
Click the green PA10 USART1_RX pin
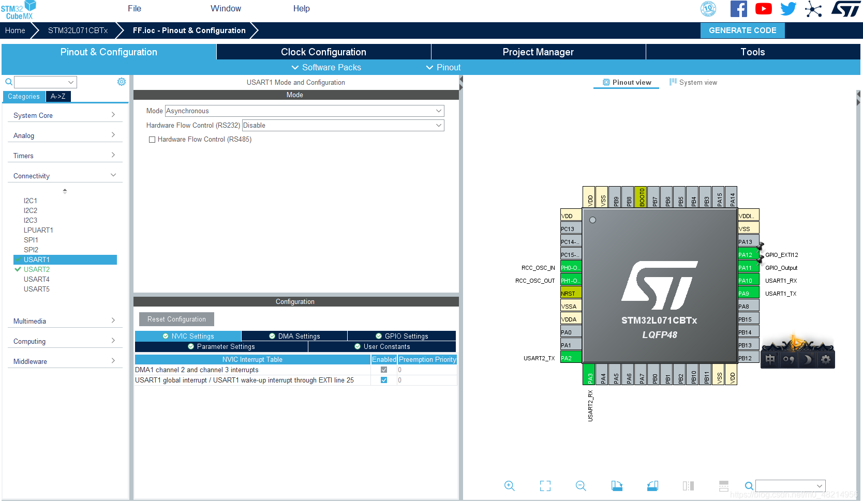click(x=748, y=280)
